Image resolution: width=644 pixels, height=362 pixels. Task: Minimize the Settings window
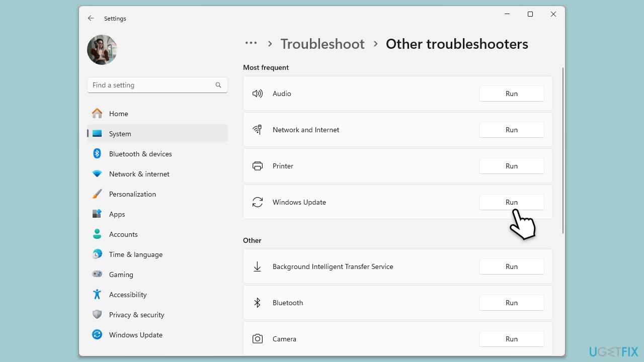click(507, 14)
